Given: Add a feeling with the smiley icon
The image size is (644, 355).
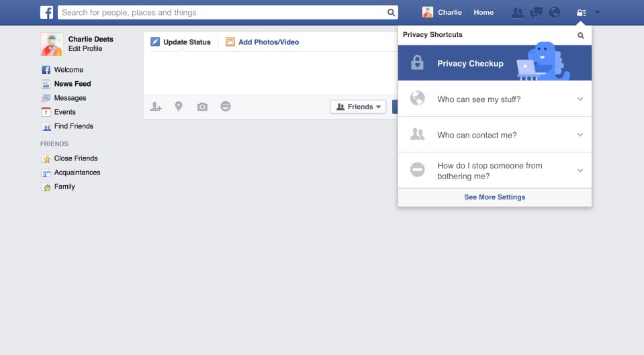Looking at the screenshot, I should tap(226, 106).
